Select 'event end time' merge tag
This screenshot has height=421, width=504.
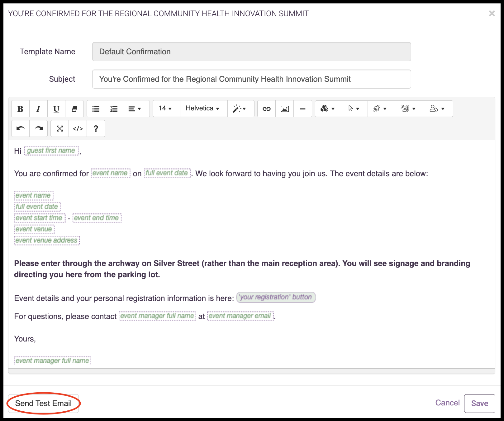[x=97, y=218]
